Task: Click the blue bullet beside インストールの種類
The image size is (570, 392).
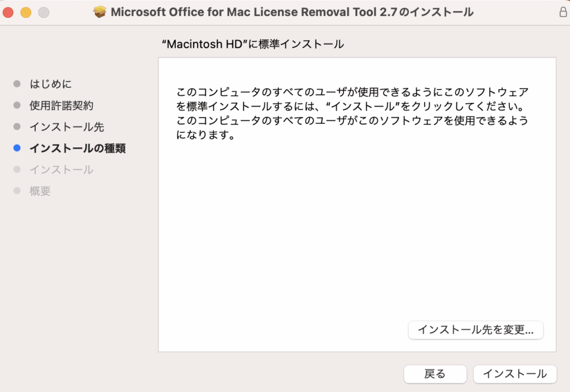Action: pos(17,148)
